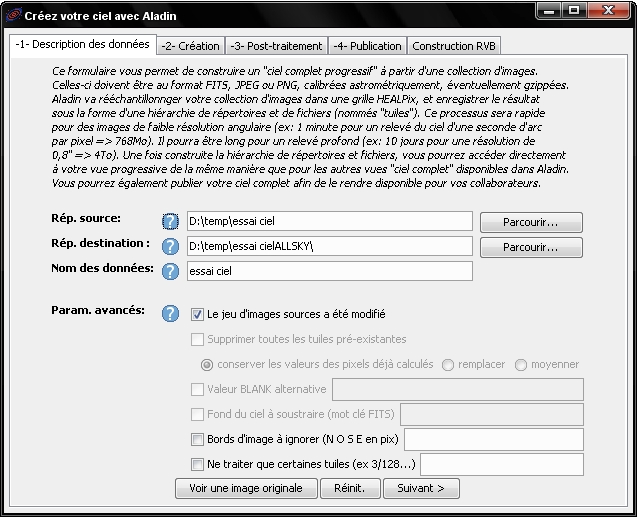
Task: Click the 'Rép. source:' label
Action: tap(86, 218)
